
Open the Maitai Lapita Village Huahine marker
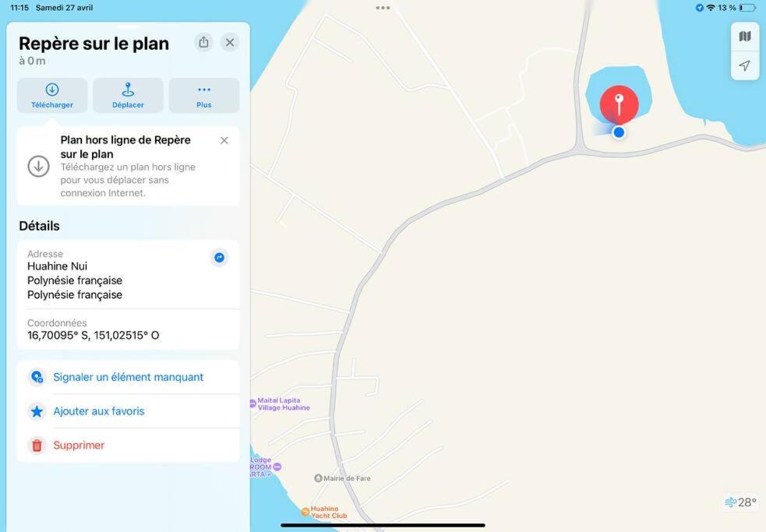(280, 404)
